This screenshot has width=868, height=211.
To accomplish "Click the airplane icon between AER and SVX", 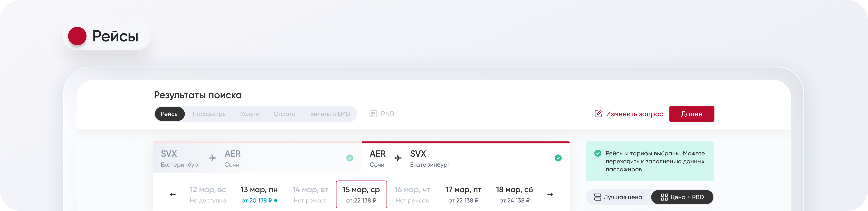I will (x=398, y=158).
